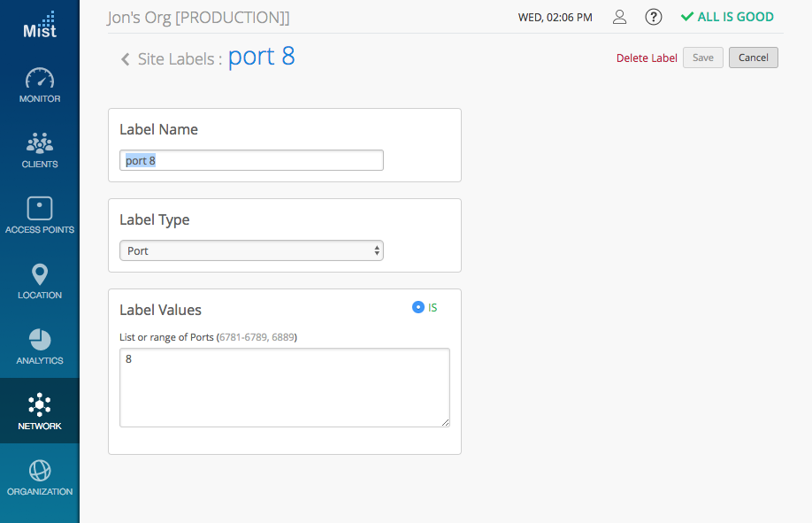This screenshot has width=812, height=523.
Task: Open the Label Type dropdown
Action: pos(251,250)
